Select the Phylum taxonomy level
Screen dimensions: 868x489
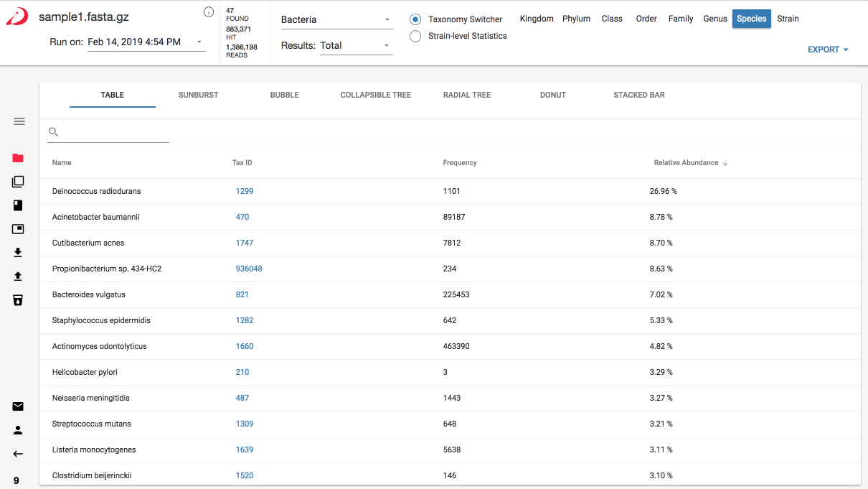577,19
